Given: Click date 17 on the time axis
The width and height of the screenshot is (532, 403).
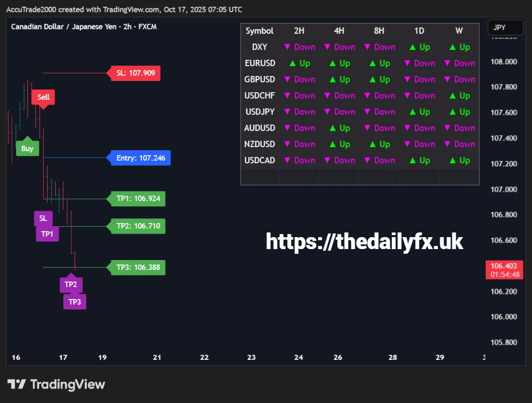Looking at the screenshot, I should tap(63, 357).
